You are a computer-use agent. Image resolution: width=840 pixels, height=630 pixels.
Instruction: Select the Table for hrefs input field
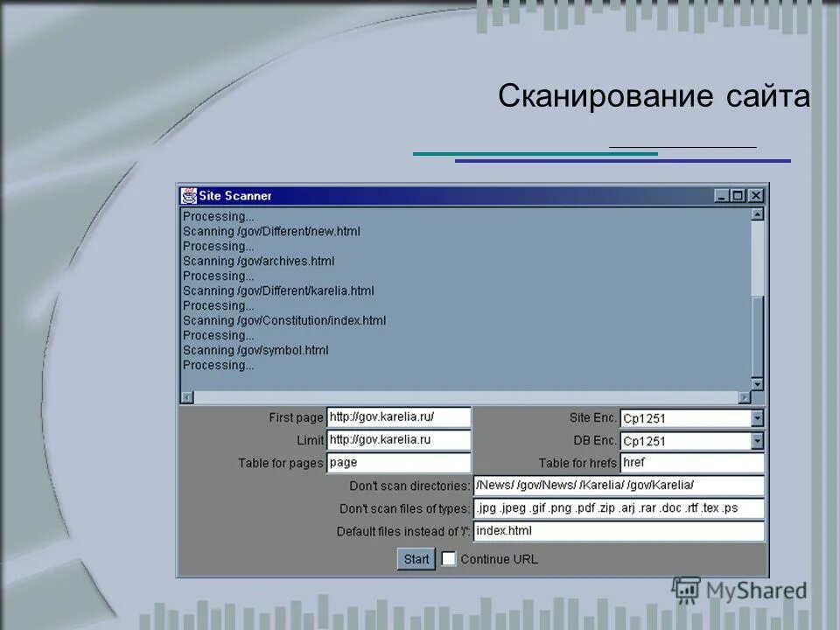coord(691,463)
